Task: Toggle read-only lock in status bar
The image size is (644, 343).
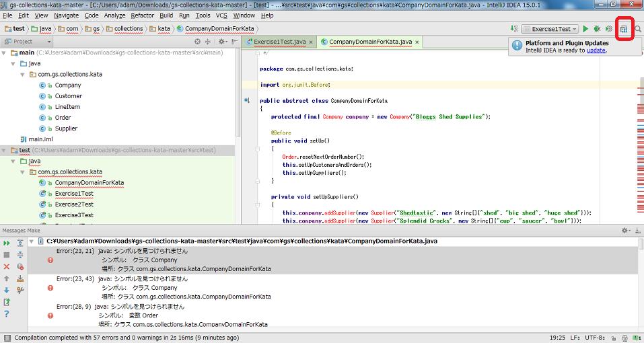Action: click(x=613, y=338)
